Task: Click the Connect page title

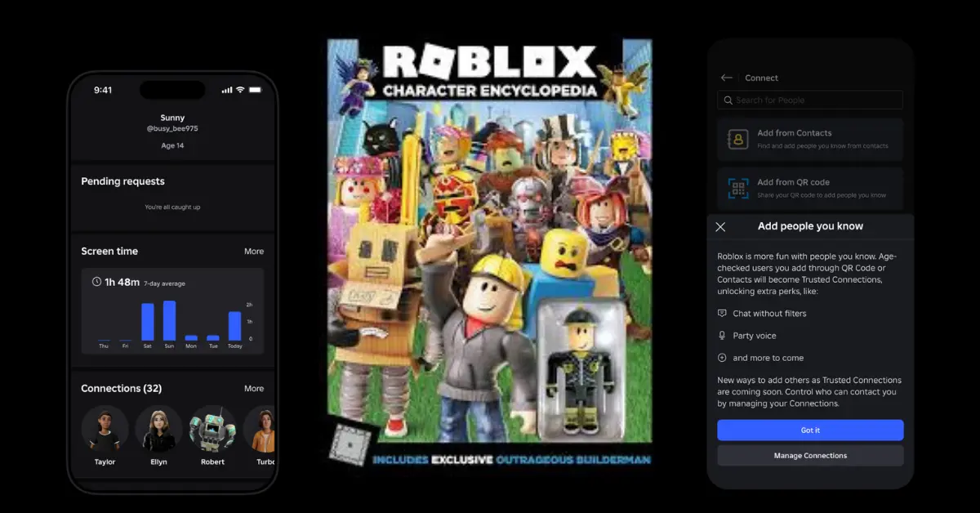Action: click(x=761, y=78)
